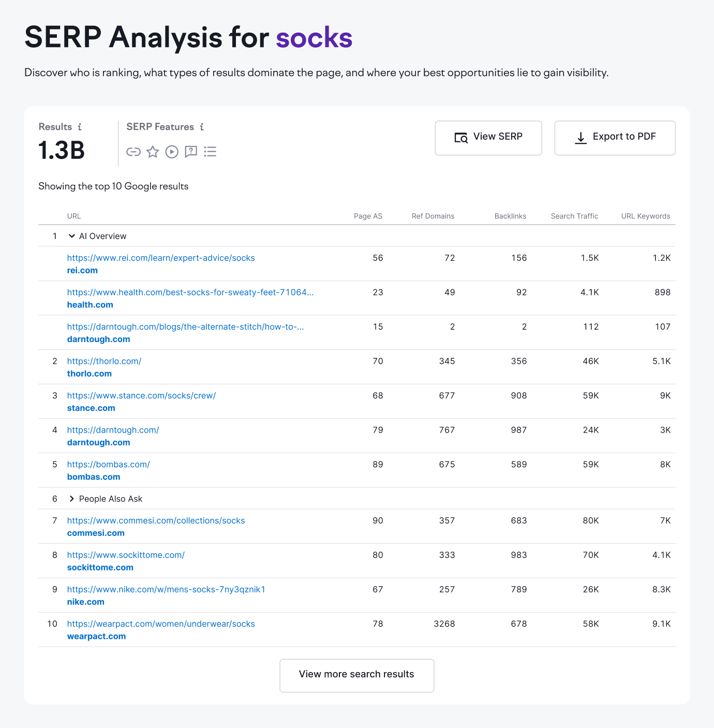Sort the table by Search Traffic
The height and width of the screenshot is (728, 714).
(x=574, y=216)
